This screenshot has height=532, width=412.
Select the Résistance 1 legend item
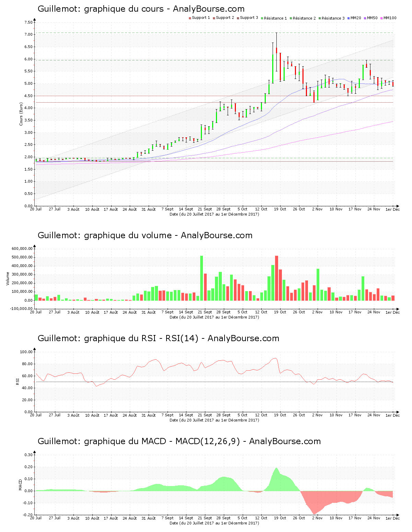coord(274,18)
